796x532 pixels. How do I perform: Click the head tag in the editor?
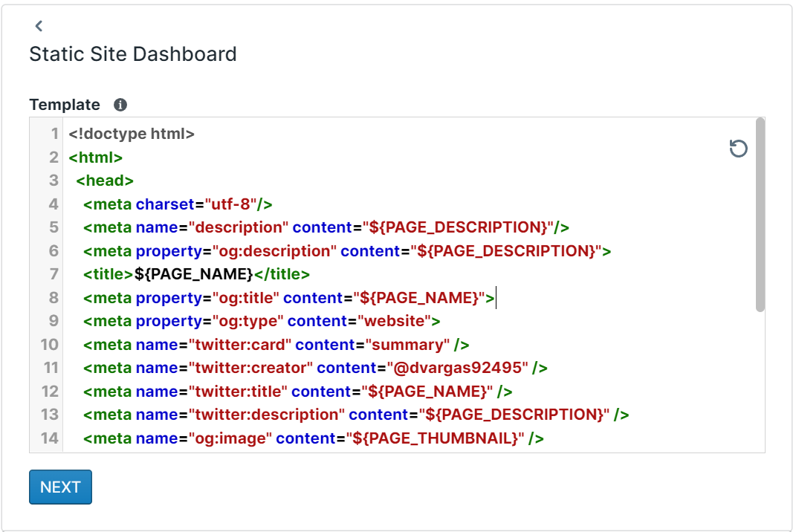[104, 181]
